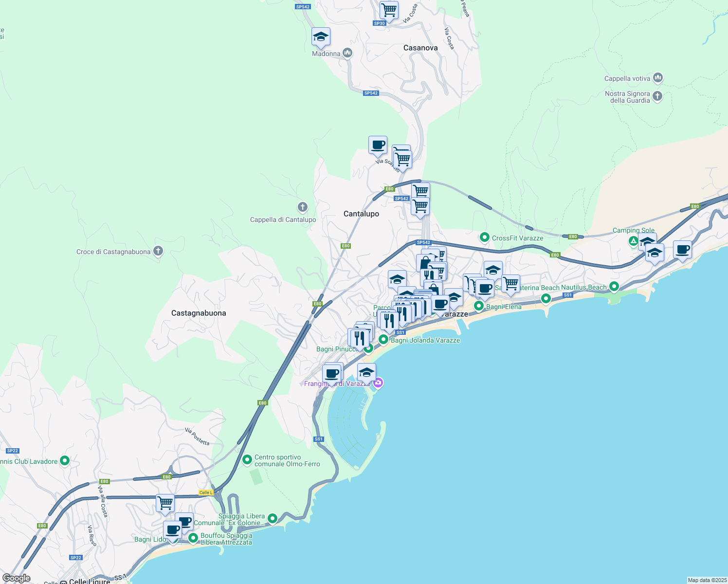Click the Casanova place label
The width and height of the screenshot is (728, 584).
point(420,48)
